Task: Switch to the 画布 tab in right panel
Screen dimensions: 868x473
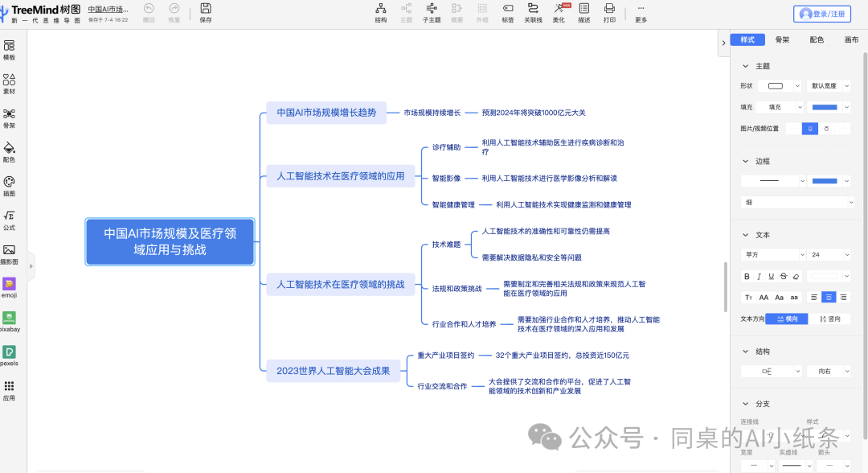Action: 850,39
